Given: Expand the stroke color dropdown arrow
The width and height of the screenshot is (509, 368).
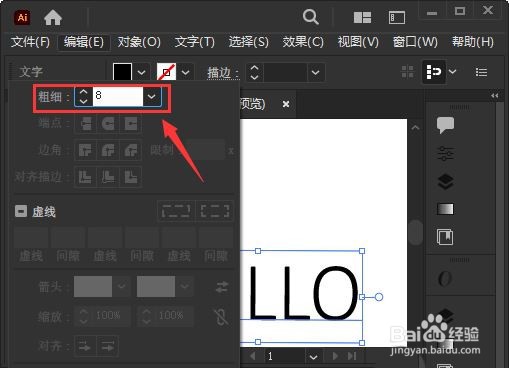Looking at the screenshot, I should (185, 72).
